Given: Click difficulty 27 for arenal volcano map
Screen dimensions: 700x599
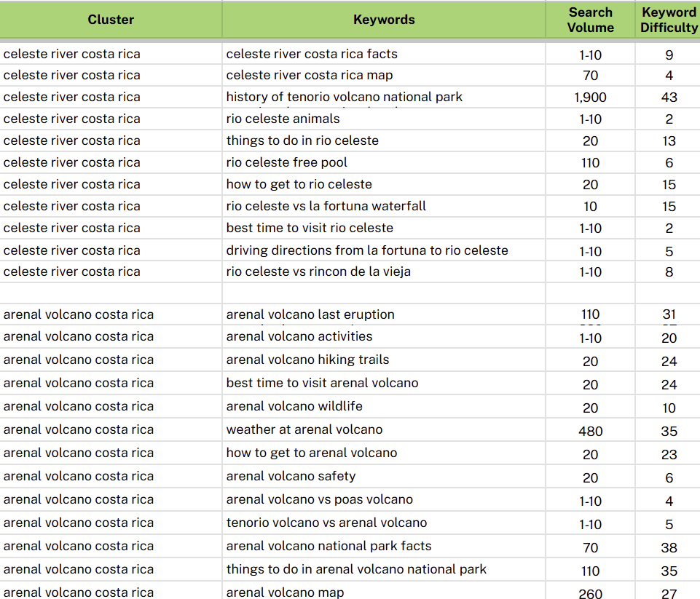Looking at the screenshot, I should pyautogui.click(x=668, y=591).
